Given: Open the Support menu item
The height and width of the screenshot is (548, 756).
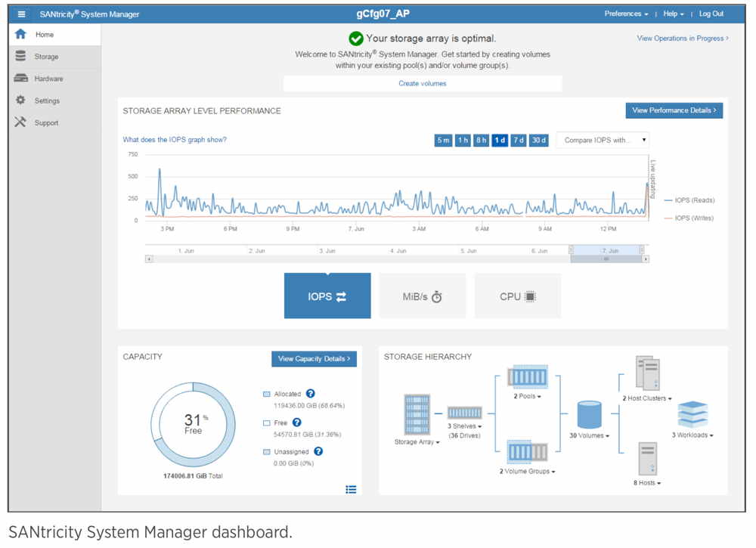Looking at the screenshot, I should (x=54, y=123).
